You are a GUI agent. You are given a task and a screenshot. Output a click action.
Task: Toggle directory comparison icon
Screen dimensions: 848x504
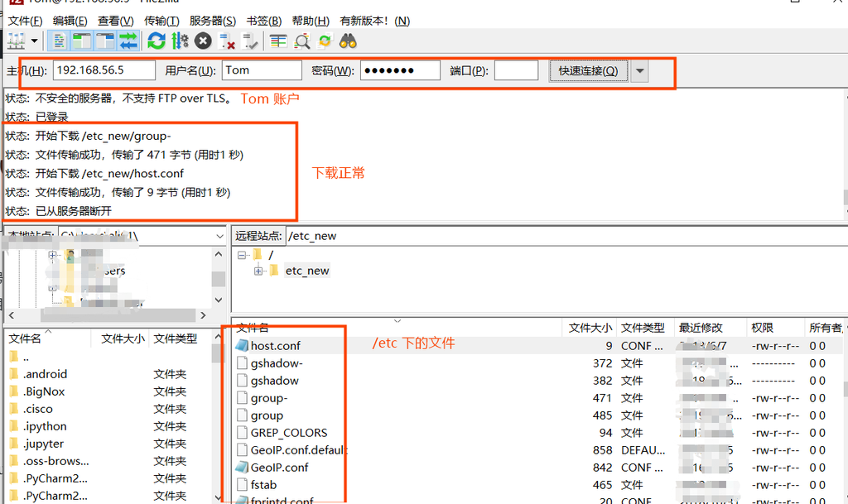pos(302,41)
